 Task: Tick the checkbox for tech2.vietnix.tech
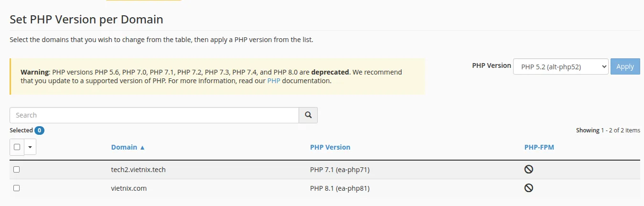tap(17, 169)
